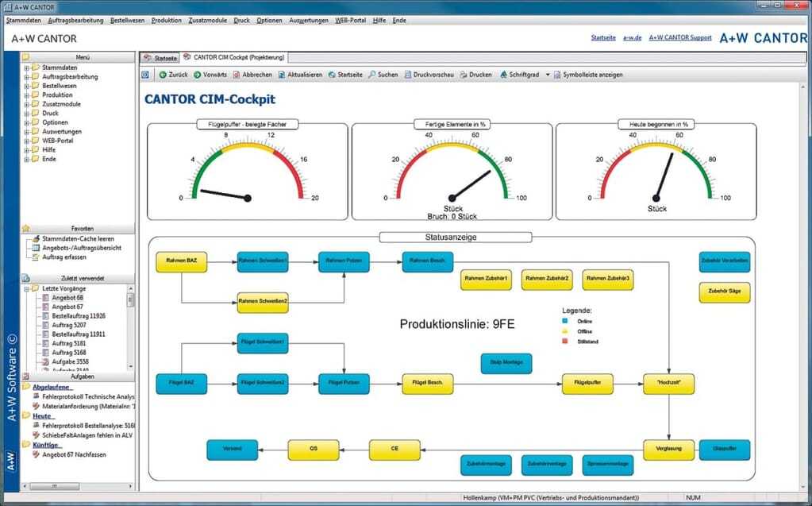812x506 pixels.
Task: Click the Vorwärts forward arrow icon
Action: (197, 75)
